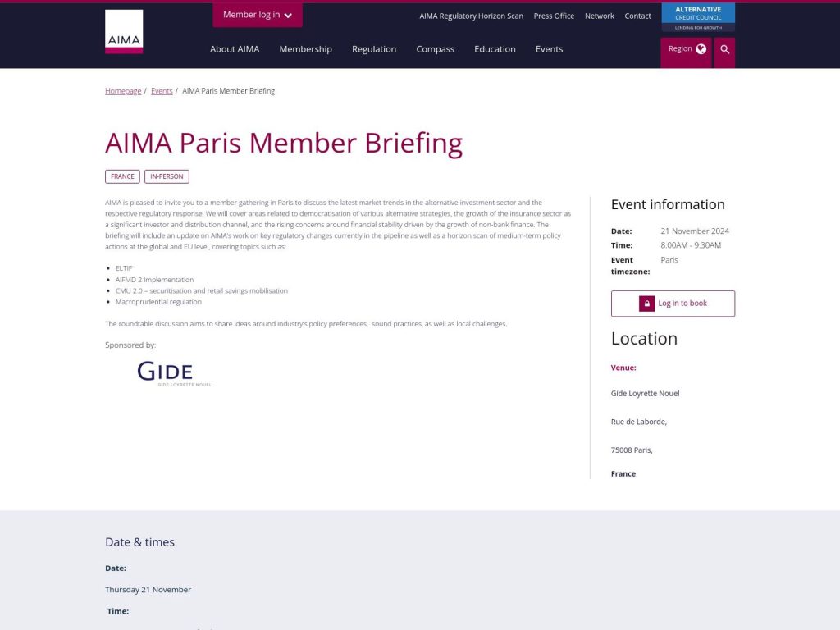The height and width of the screenshot is (630, 840).
Task: Open the Alternative Credit Council banner
Action: point(698,16)
